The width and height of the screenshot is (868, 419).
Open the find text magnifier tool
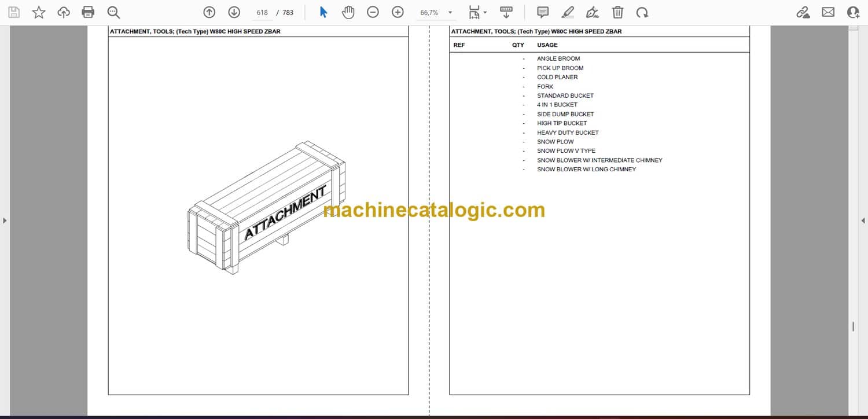click(x=113, y=12)
